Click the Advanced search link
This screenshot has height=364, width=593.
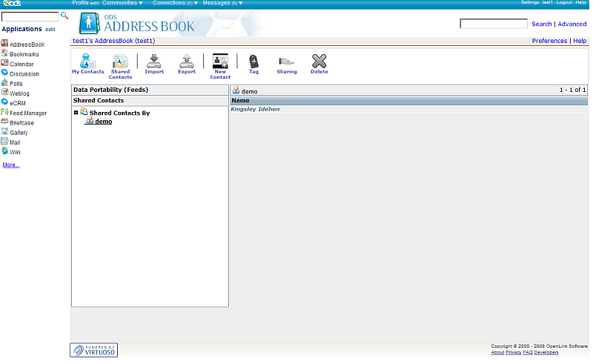tap(572, 24)
